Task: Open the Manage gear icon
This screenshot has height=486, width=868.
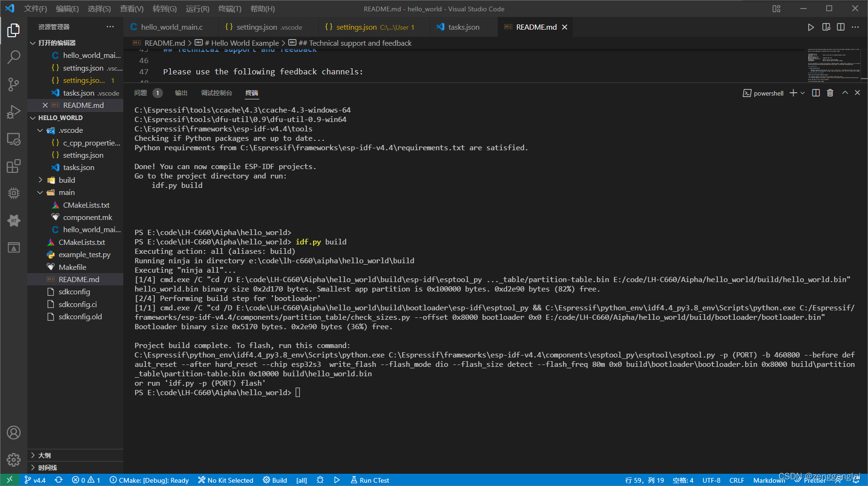Action: pyautogui.click(x=14, y=460)
